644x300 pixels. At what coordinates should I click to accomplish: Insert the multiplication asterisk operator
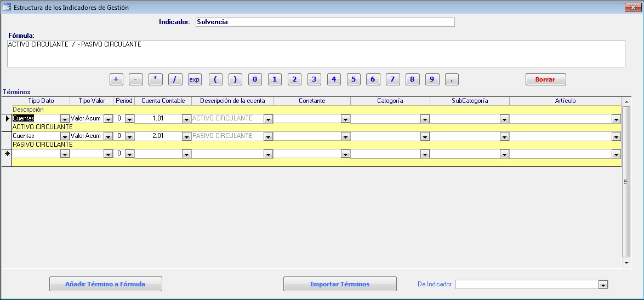tap(156, 79)
